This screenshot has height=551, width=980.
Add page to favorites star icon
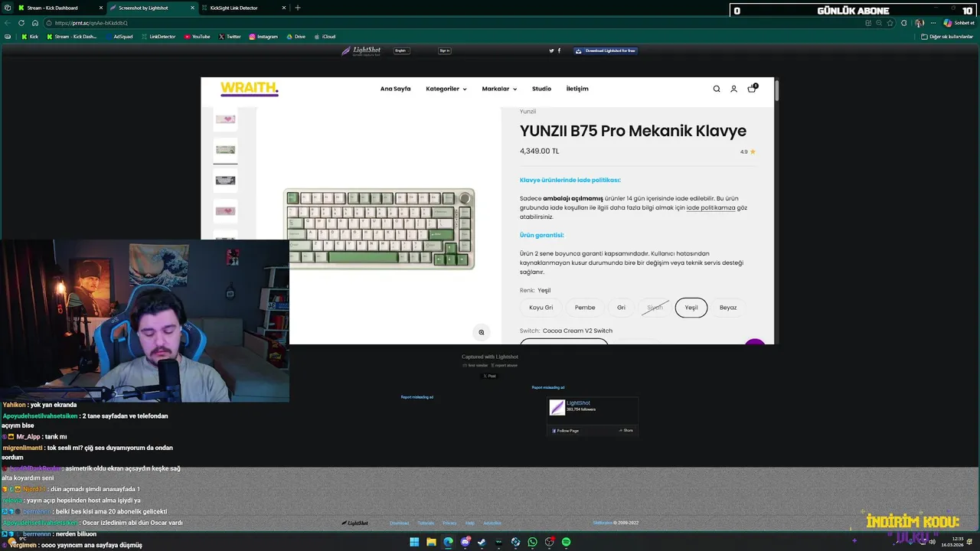point(890,23)
